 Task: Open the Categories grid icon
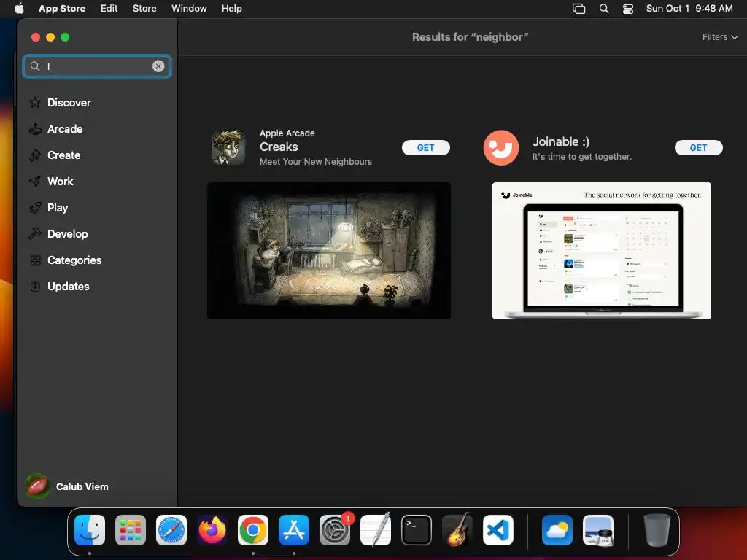[x=35, y=260]
